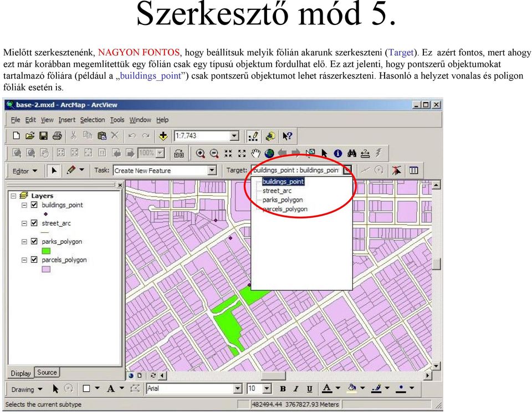Toggle visibility of street_arc layer
532x414 pixels.
(34, 223)
